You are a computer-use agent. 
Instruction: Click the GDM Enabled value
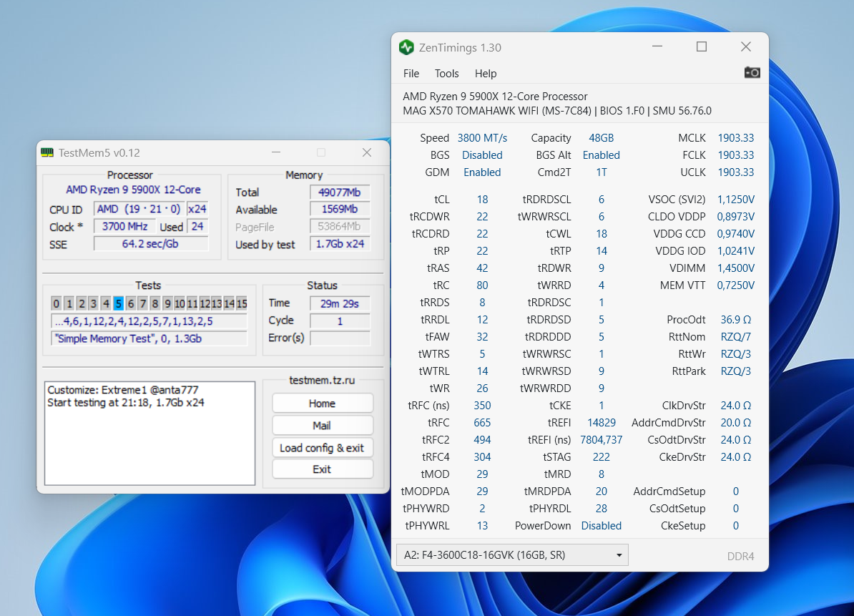(x=482, y=172)
